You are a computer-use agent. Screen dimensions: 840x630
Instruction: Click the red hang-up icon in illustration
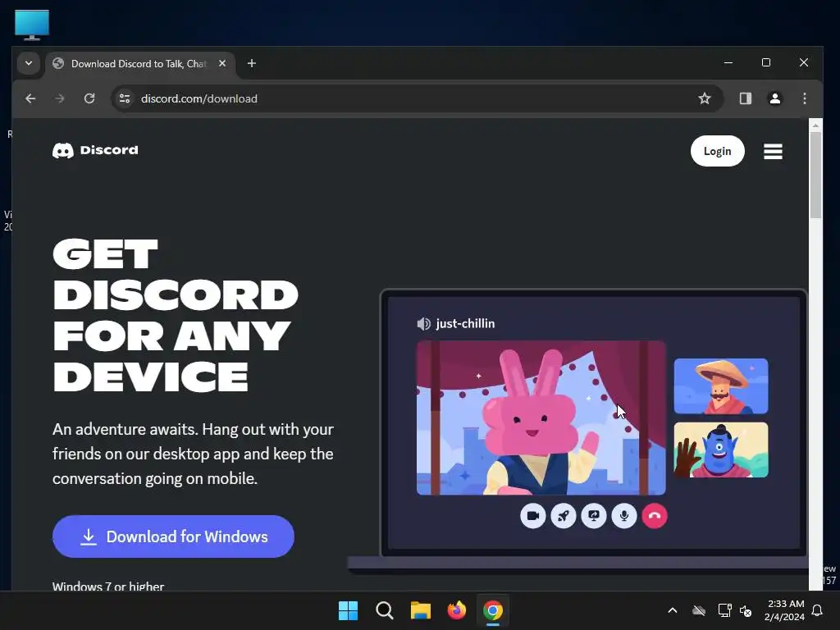tap(654, 516)
